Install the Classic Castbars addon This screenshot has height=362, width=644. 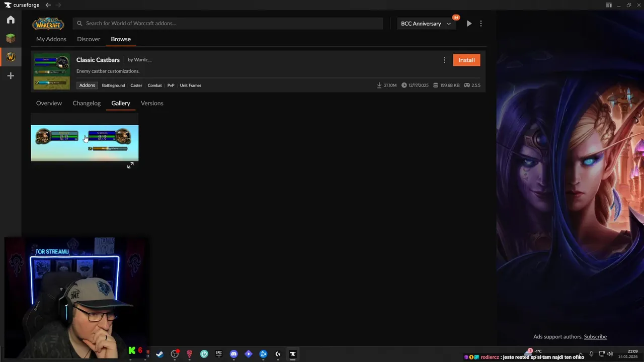[x=466, y=60]
